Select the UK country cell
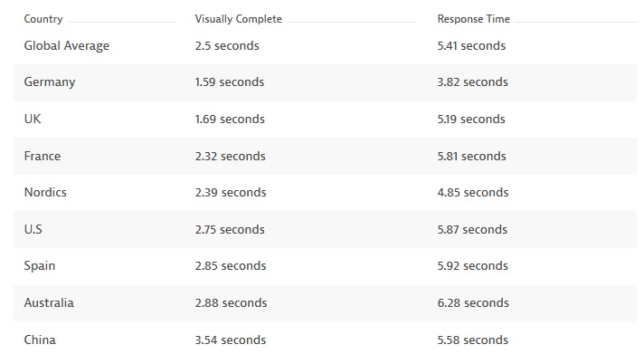This screenshot has height=364, width=644. (x=33, y=119)
